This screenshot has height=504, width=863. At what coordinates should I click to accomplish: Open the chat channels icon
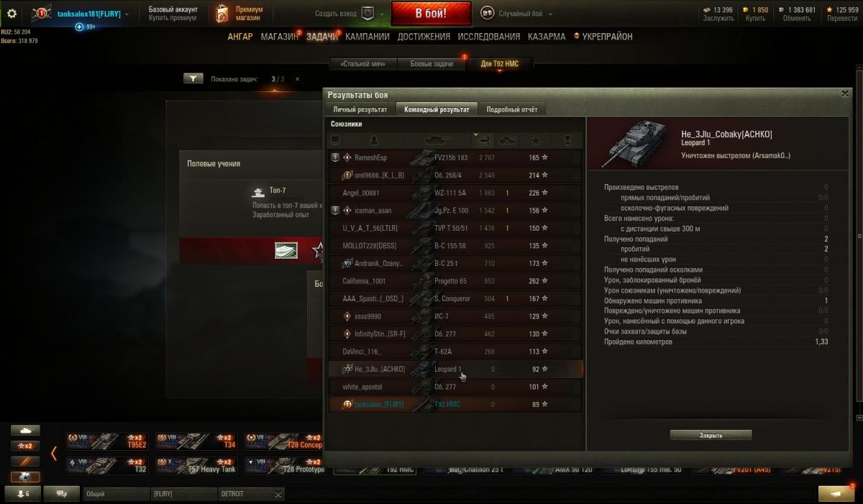tap(62, 494)
